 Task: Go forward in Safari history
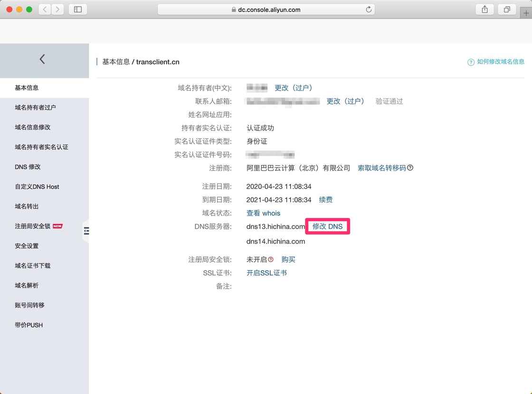[x=57, y=9]
